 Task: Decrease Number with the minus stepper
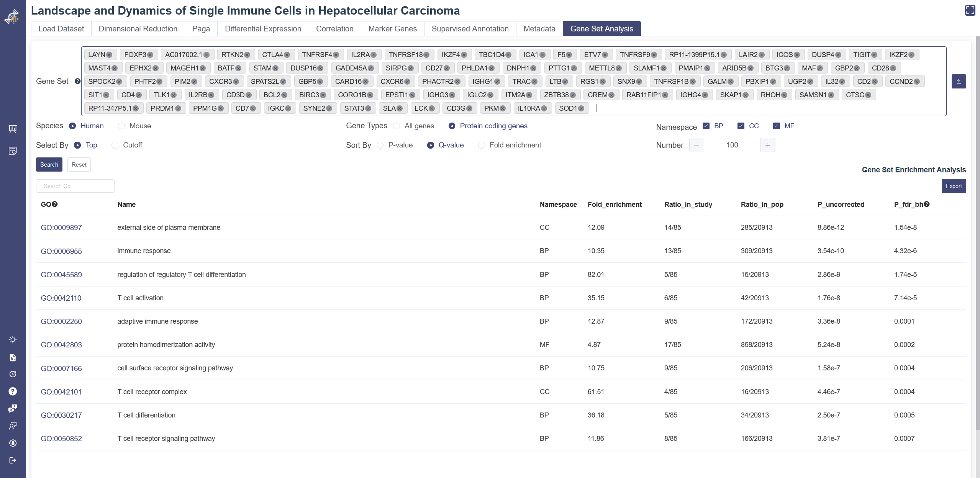pos(696,145)
